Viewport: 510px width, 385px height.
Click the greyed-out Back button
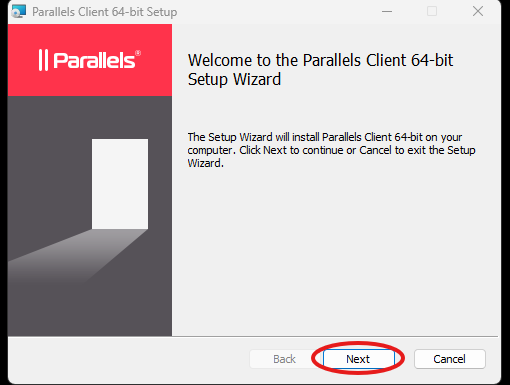pos(284,359)
